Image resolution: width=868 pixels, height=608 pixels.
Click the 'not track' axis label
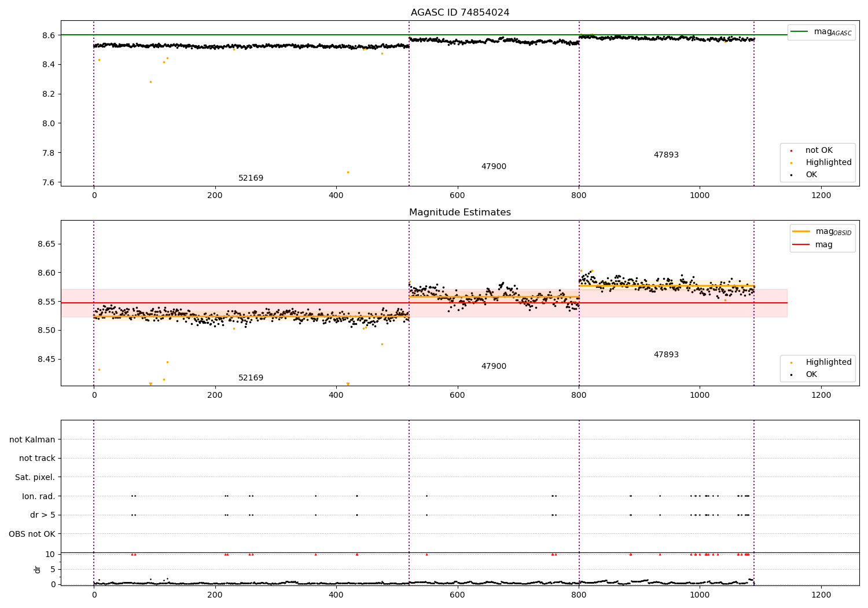click(37, 459)
